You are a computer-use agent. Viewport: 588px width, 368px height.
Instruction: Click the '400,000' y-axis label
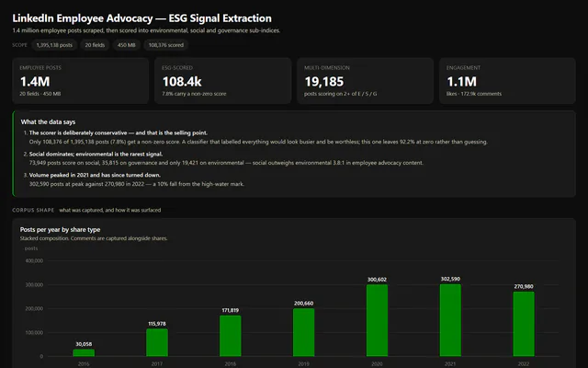(x=34, y=260)
